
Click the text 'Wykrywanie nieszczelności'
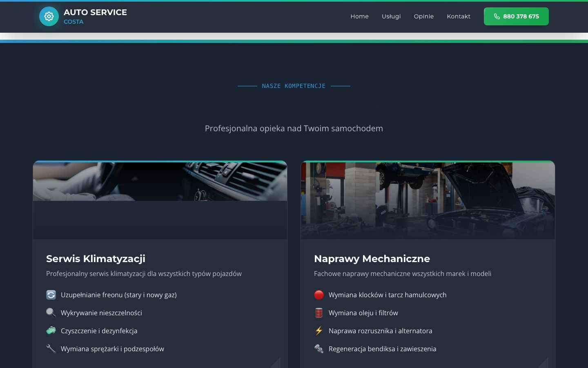click(101, 313)
